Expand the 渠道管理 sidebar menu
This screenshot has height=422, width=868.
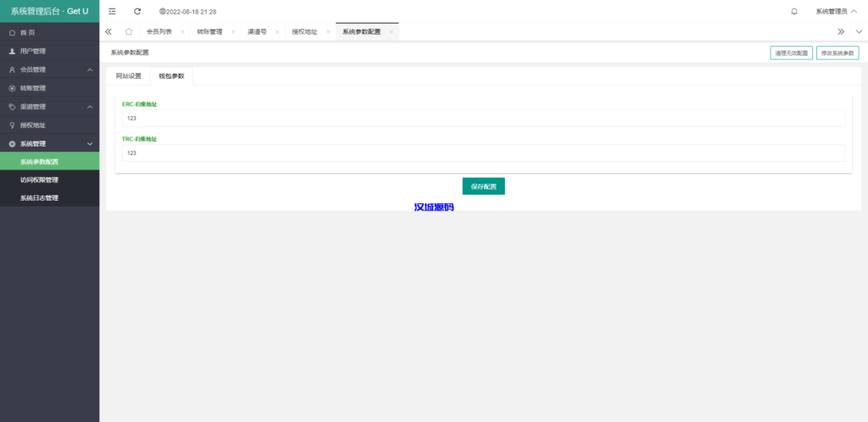[49, 107]
